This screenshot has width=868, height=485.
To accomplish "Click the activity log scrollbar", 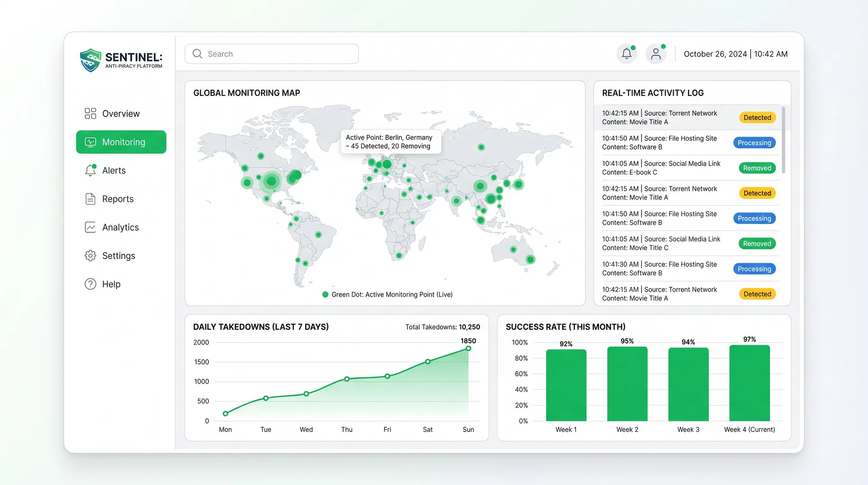I will coord(783,140).
